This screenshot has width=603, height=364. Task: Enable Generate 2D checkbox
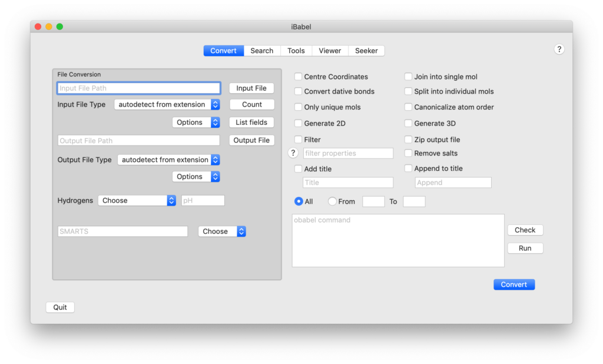coord(298,123)
